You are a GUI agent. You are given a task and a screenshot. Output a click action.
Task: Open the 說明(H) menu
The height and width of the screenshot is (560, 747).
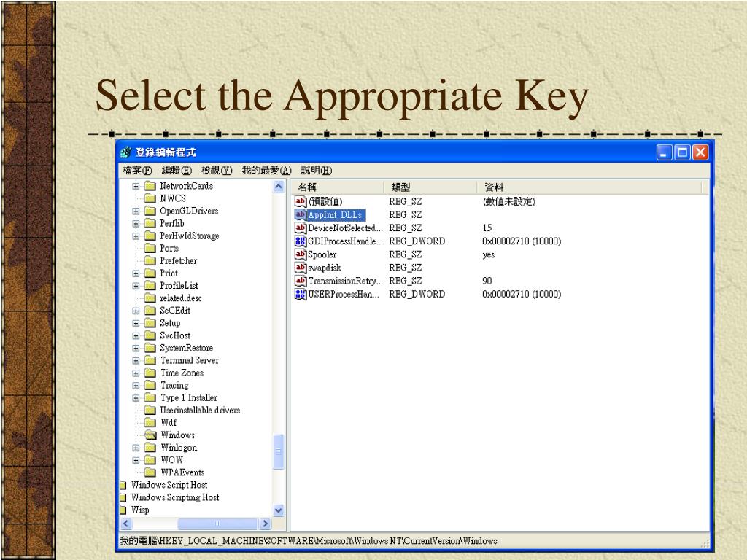(317, 170)
